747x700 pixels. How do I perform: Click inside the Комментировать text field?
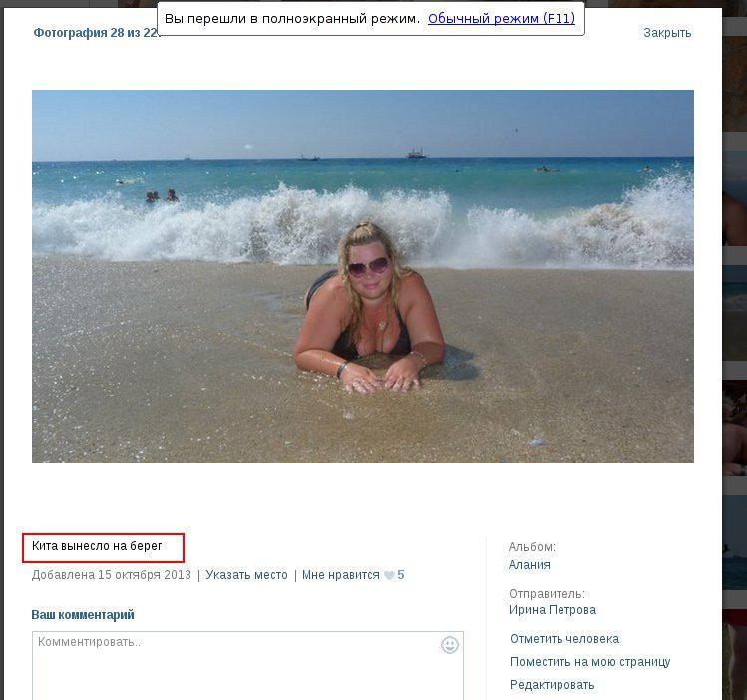click(x=247, y=666)
